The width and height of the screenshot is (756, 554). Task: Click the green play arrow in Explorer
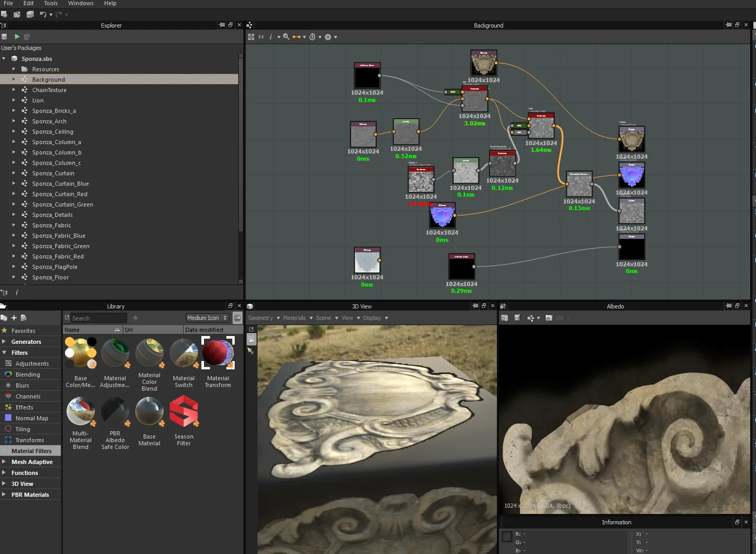(x=17, y=36)
